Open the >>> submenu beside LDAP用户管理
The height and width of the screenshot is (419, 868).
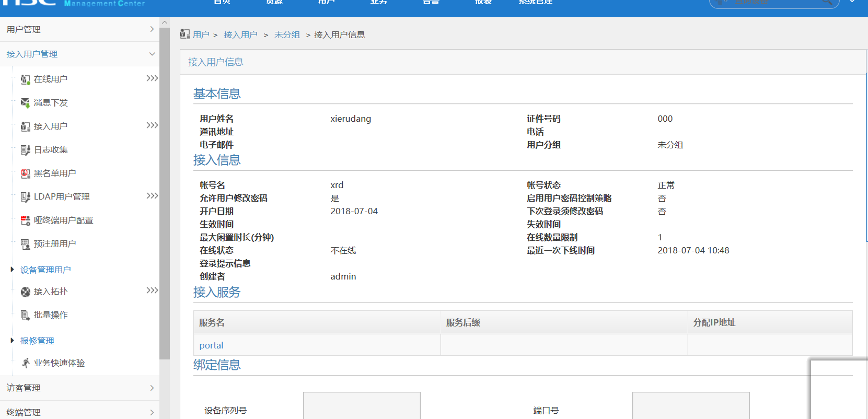click(152, 196)
